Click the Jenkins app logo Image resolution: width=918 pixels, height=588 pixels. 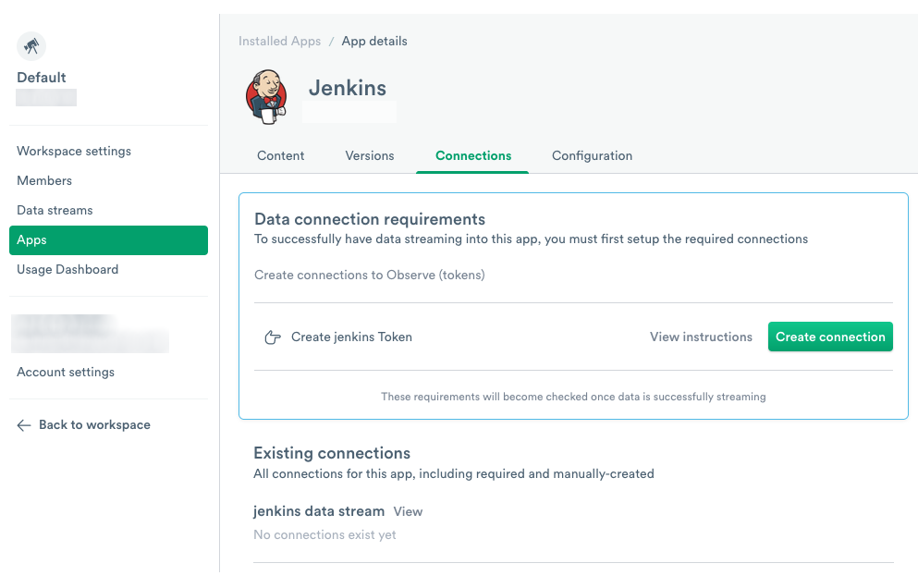point(267,97)
